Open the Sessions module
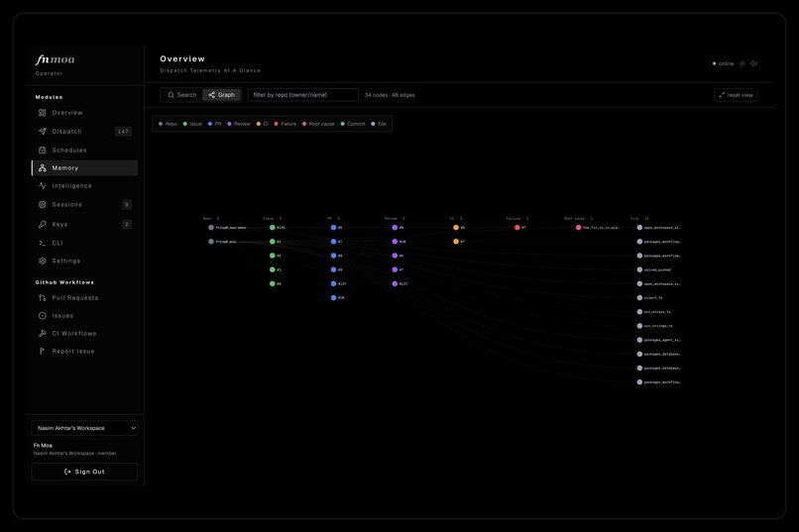This screenshot has width=799, height=532. (84, 205)
